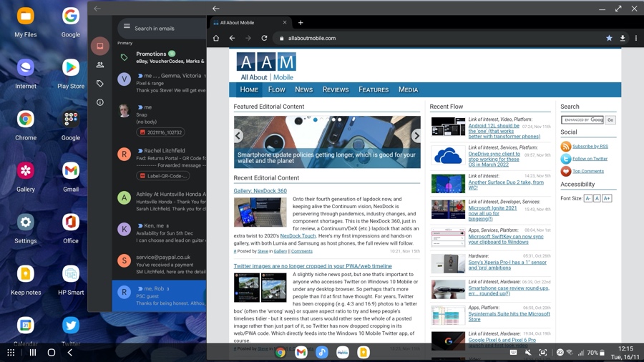644x362 pixels.
Task: Open the info icon in Gmail sidebar
Action: (99, 102)
